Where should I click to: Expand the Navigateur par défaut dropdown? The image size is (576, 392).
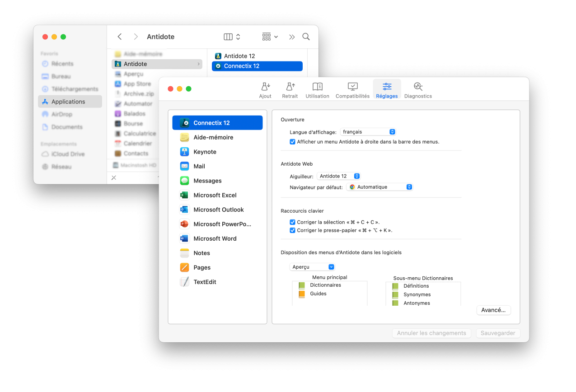pos(379,187)
